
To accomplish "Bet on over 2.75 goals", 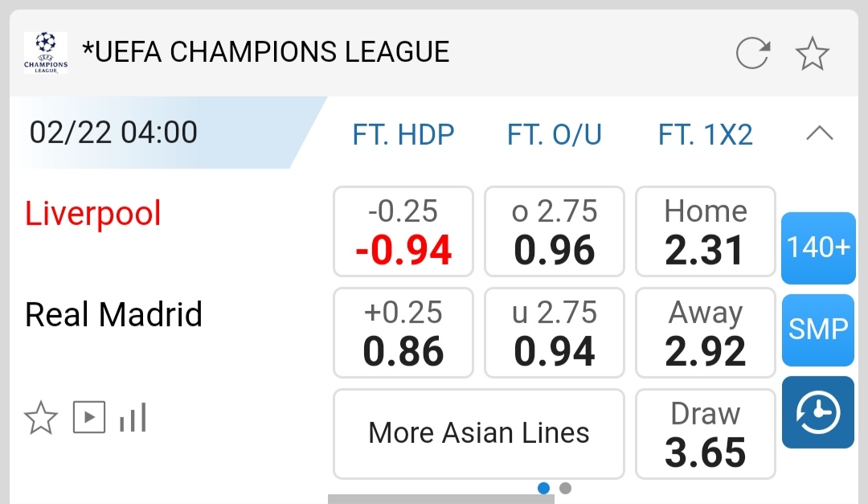I will [x=555, y=232].
